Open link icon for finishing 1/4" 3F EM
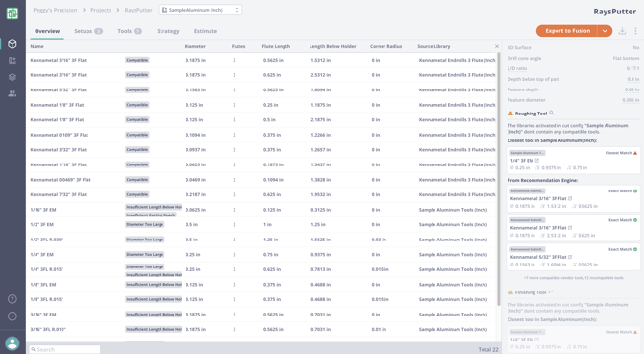The width and height of the screenshot is (644, 354). tap(536, 340)
